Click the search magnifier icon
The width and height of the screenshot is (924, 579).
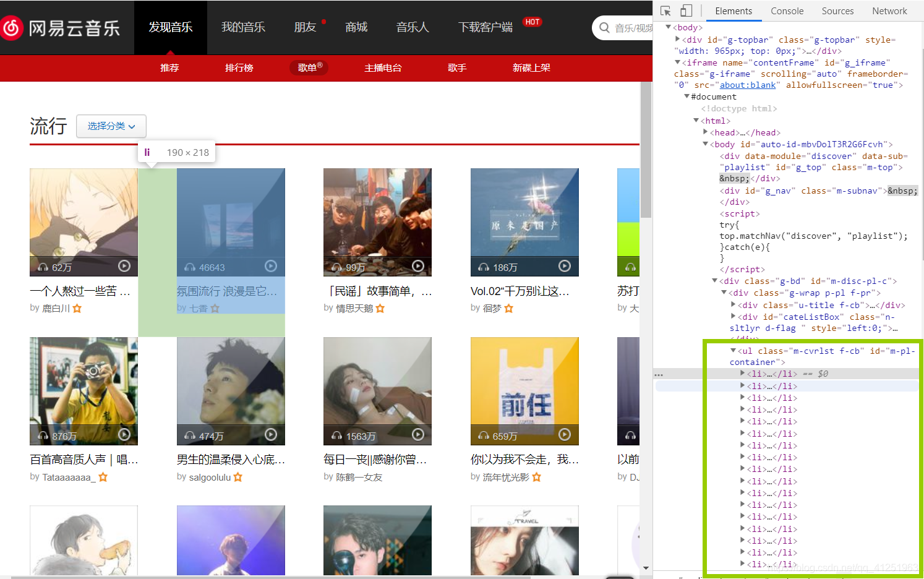click(604, 27)
